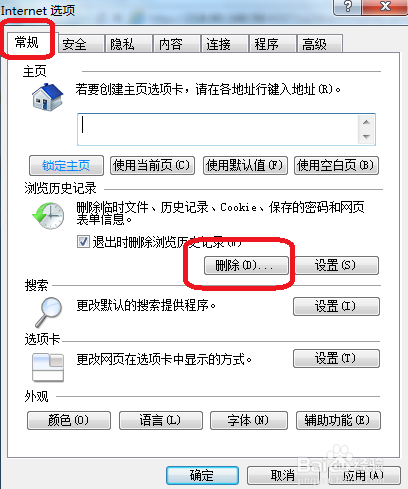408x489 pixels.
Task: Click the 使用当前页(C) button
Action: [152, 165]
